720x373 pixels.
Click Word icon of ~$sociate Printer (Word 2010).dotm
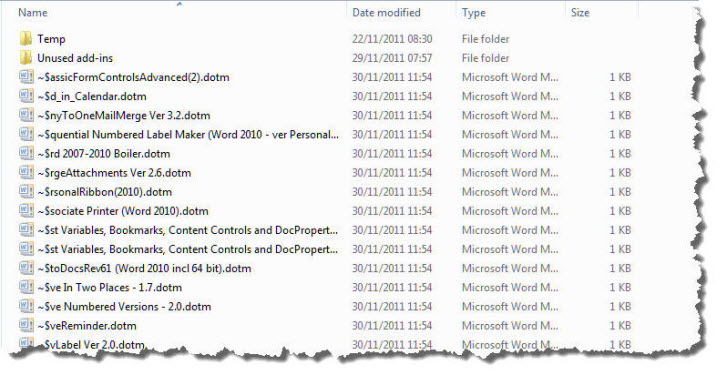click(x=26, y=211)
